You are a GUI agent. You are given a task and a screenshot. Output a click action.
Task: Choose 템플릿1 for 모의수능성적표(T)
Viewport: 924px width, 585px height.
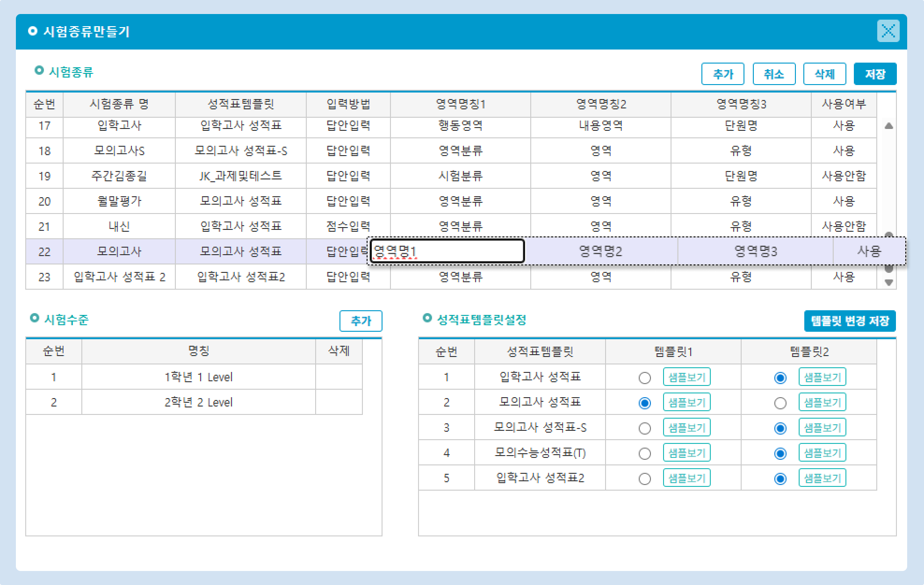click(644, 454)
